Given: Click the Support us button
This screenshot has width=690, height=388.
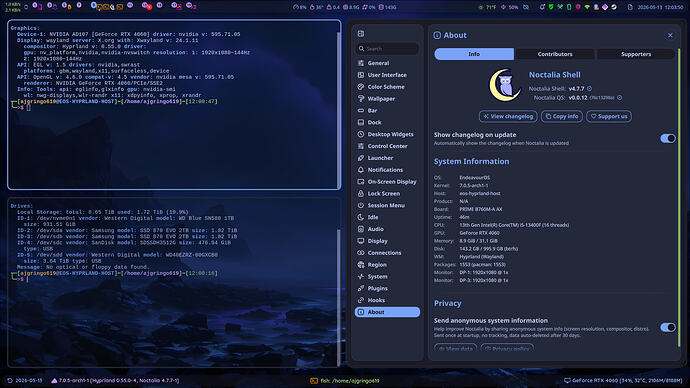Looking at the screenshot, I should pos(609,117).
